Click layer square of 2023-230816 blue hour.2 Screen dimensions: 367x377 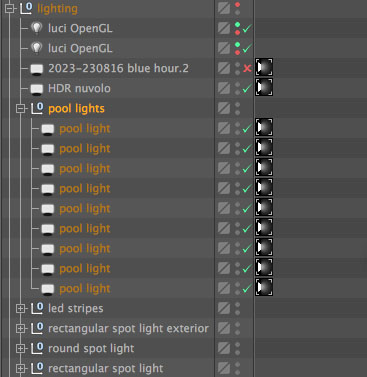tap(224, 68)
